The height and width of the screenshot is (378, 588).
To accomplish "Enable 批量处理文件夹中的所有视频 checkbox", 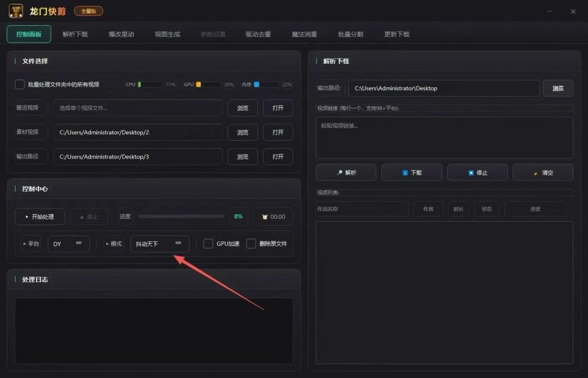I will click(20, 84).
